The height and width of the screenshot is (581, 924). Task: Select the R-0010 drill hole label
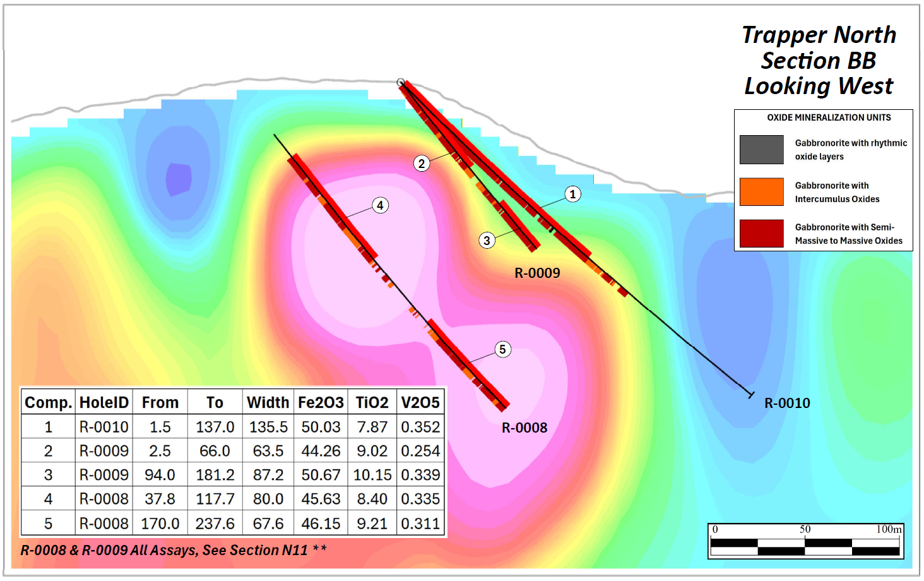787,404
